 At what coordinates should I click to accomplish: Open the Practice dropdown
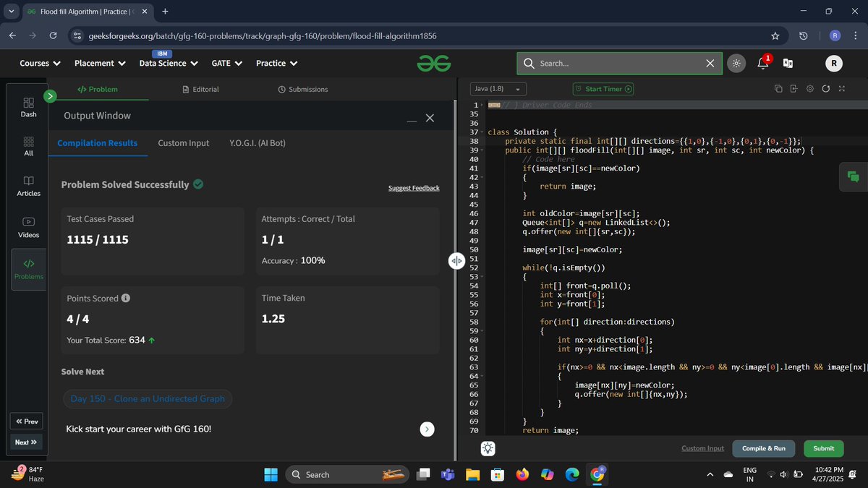(x=277, y=64)
